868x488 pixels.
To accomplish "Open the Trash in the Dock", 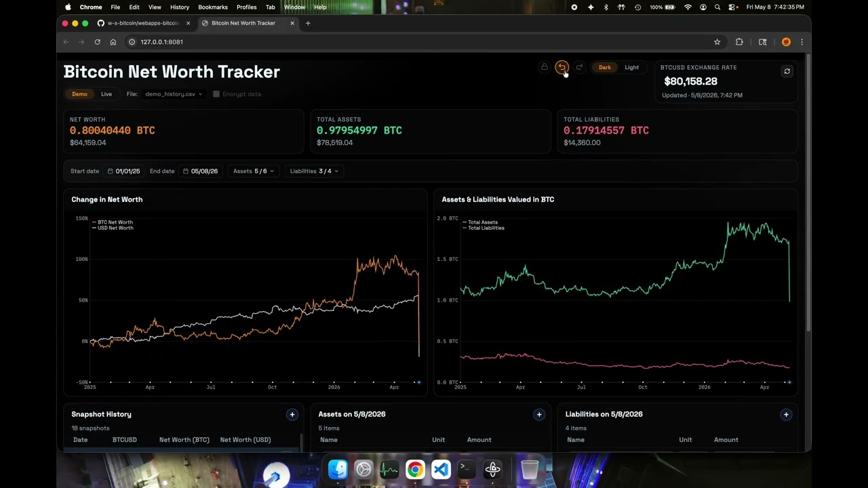I will (530, 469).
